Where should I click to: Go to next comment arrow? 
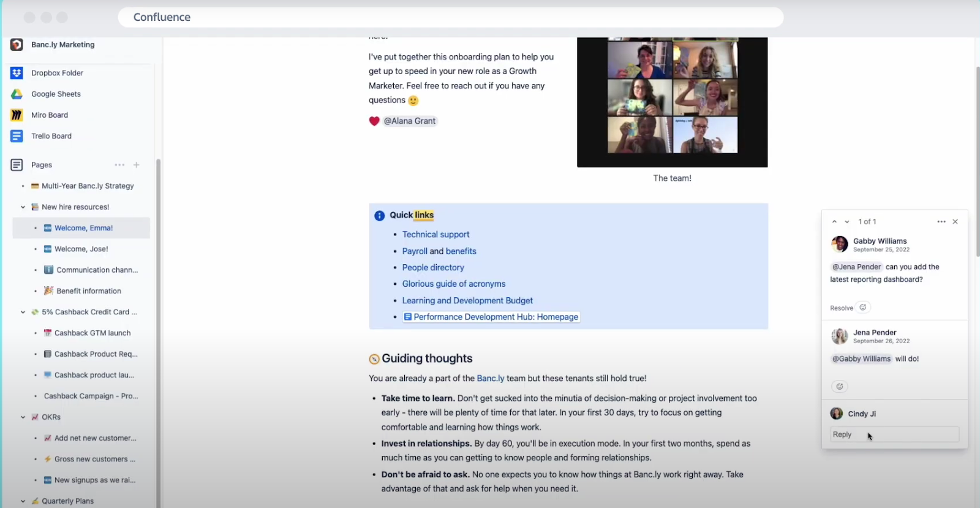coord(847,222)
